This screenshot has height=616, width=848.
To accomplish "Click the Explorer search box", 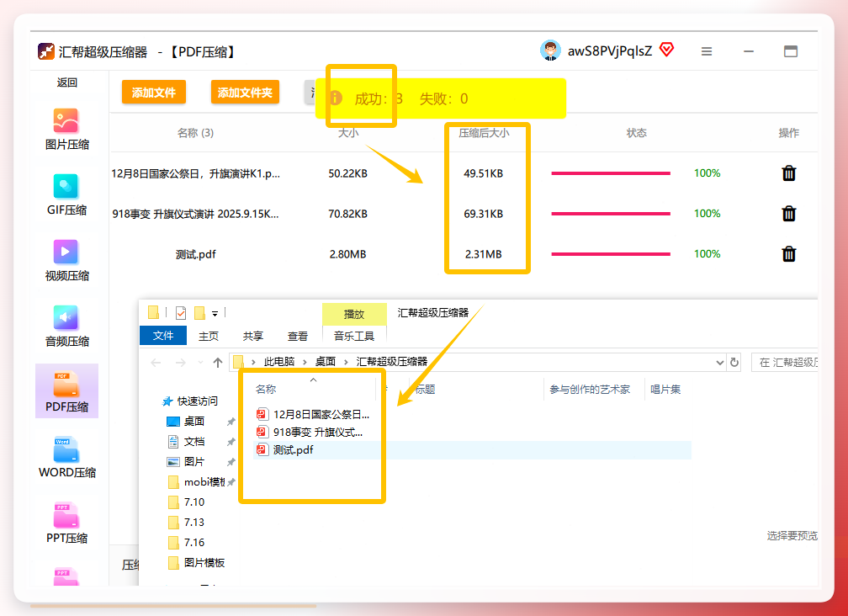I will click(784, 363).
